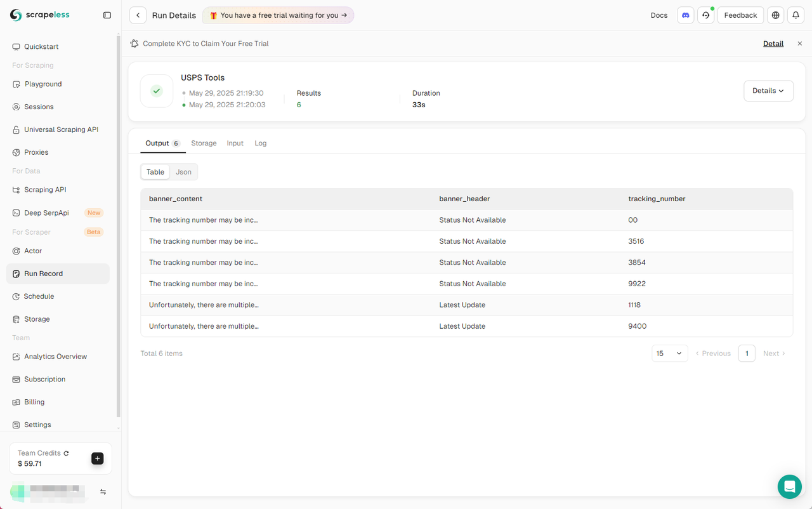Dismiss the KYC banner
The image size is (812, 509).
pyautogui.click(x=799, y=44)
